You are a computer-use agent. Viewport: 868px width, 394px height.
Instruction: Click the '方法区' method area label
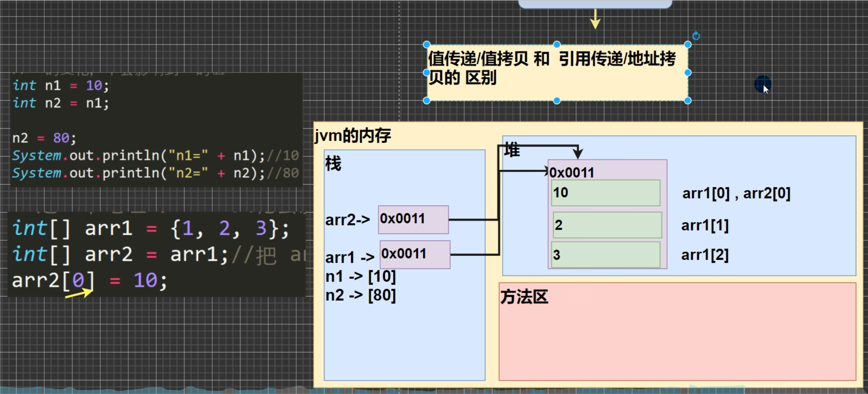tap(524, 297)
